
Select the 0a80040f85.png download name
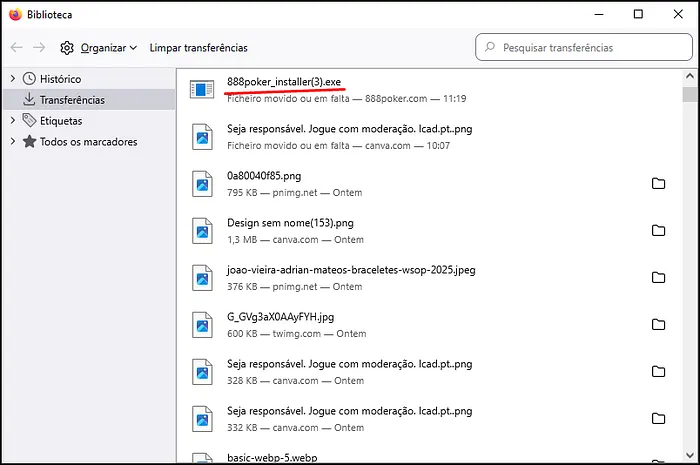pyautogui.click(x=264, y=176)
